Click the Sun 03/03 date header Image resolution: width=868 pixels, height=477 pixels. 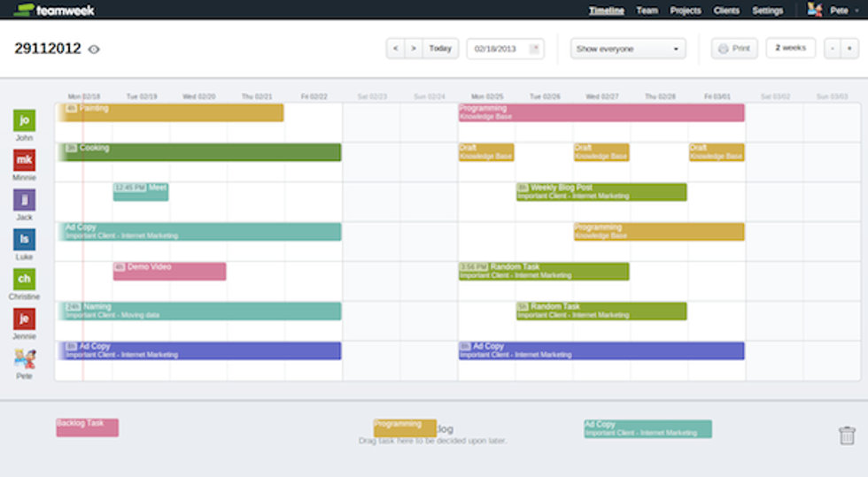832,96
